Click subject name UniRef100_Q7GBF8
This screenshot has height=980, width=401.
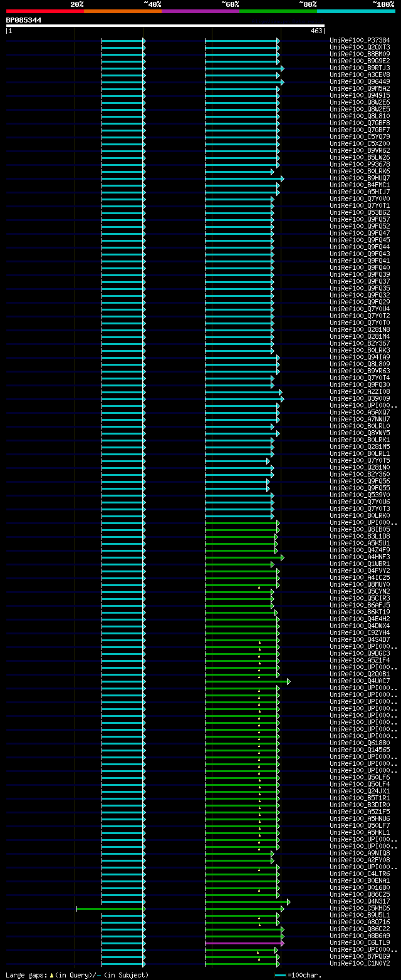pyautogui.click(x=360, y=123)
